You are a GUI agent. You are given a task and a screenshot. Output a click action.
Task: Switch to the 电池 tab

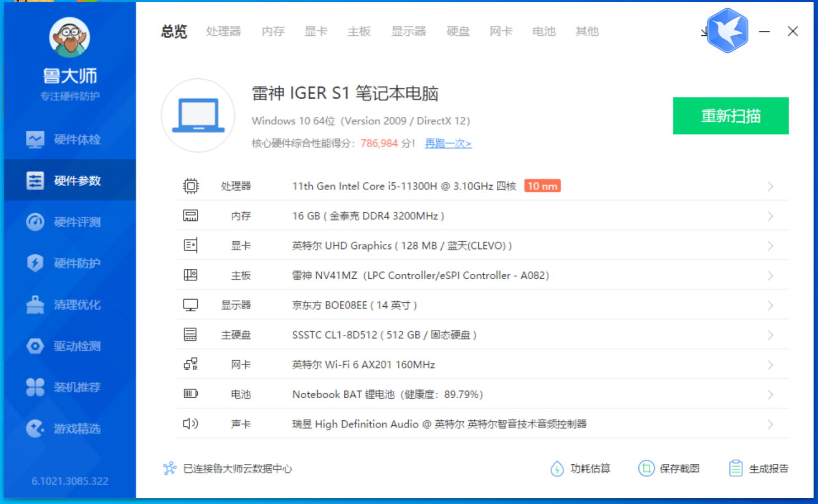544,31
